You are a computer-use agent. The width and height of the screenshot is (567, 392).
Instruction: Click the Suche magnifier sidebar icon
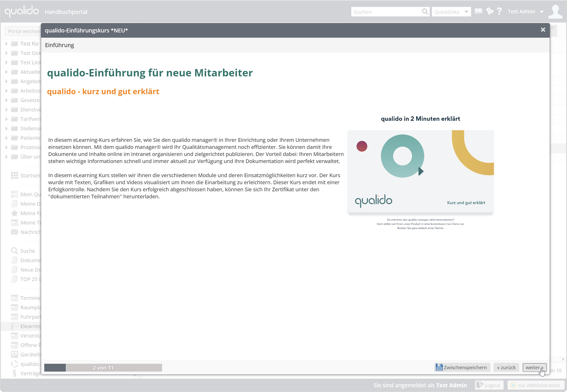coord(14,251)
